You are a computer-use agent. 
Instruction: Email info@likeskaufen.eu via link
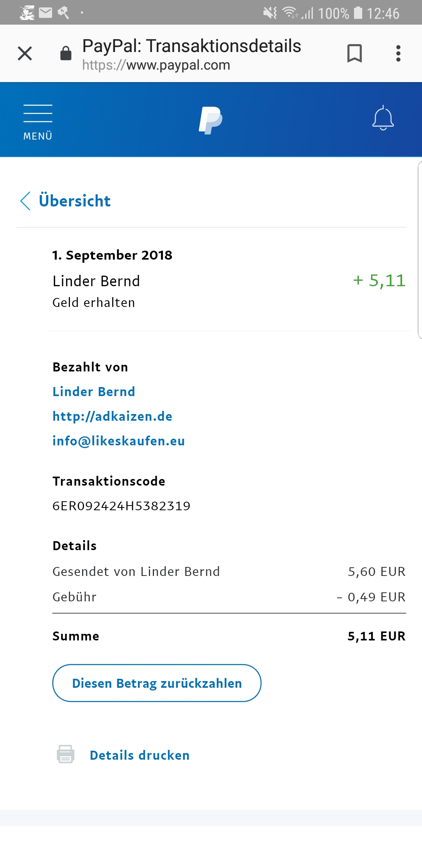[119, 441]
